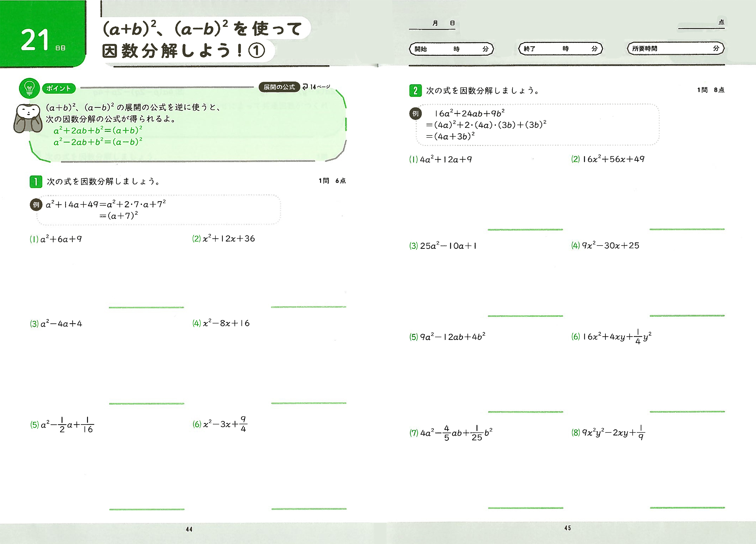This screenshot has height=544, width=756.
Task: Click the 21 日目 day number header
Action: click(x=43, y=41)
